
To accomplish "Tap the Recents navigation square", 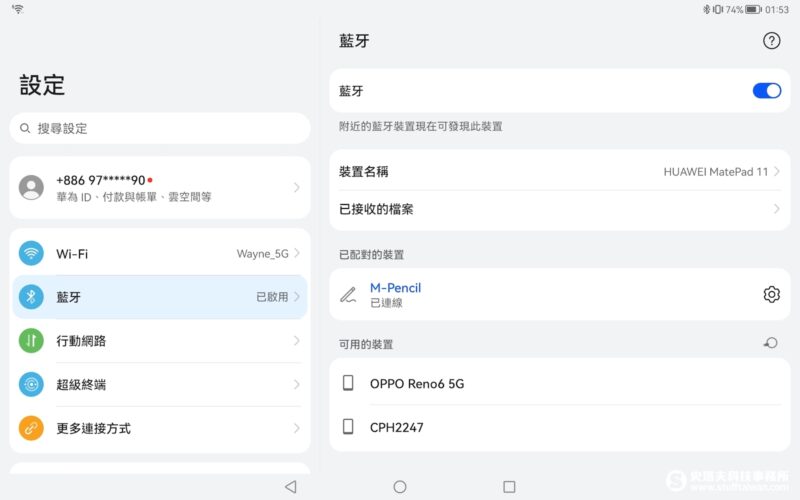I will [x=509, y=487].
